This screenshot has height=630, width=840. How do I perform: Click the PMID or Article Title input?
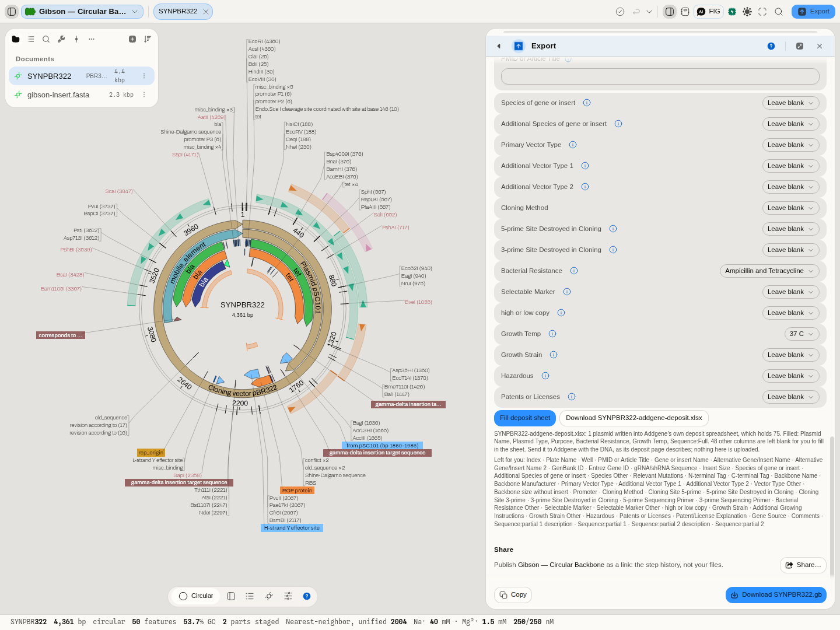point(660,76)
